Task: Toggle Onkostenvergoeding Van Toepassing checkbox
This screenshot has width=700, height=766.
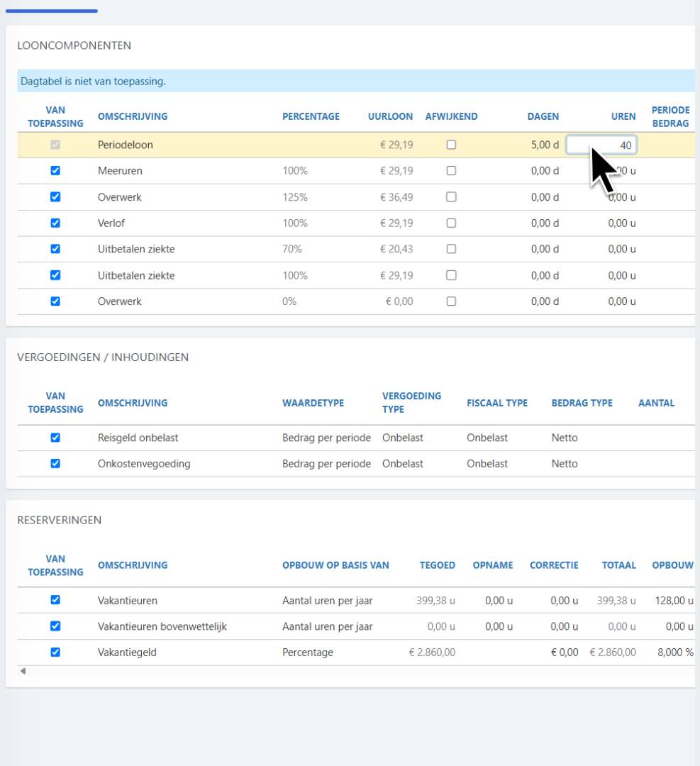Action: pos(55,464)
